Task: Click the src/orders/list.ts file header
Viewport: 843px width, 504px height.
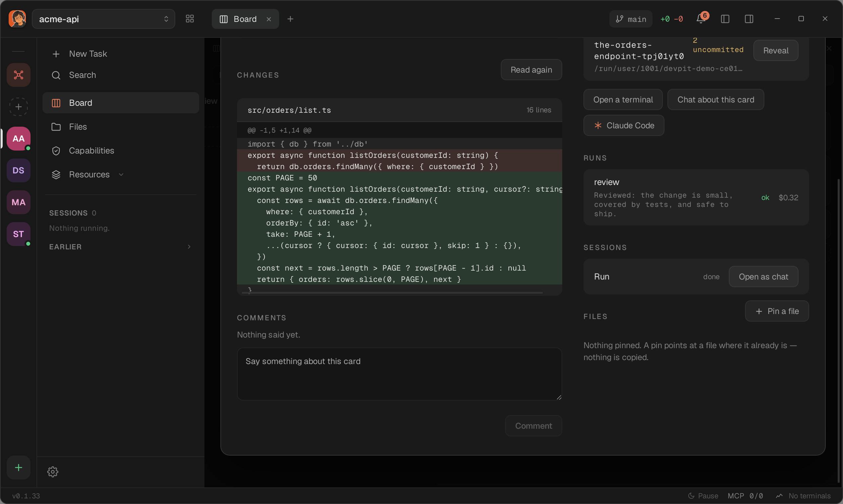Action: click(399, 110)
